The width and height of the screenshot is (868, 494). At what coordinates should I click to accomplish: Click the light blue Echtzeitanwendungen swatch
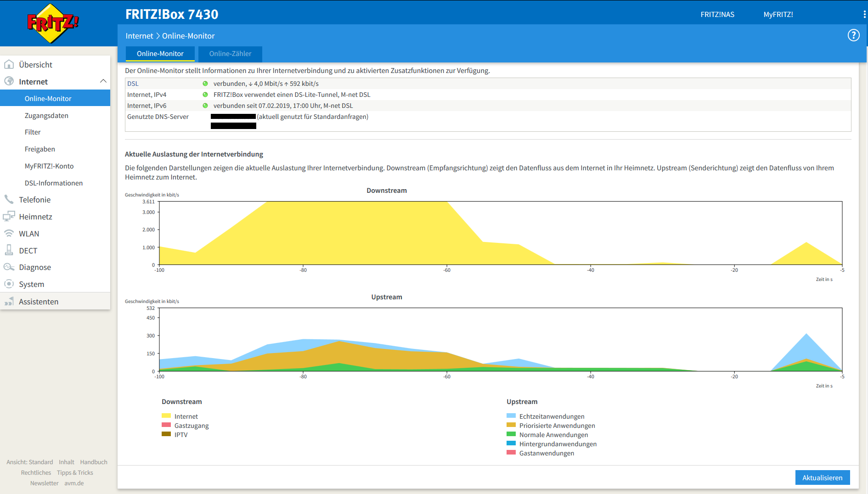pyautogui.click(x=511, y=415)
